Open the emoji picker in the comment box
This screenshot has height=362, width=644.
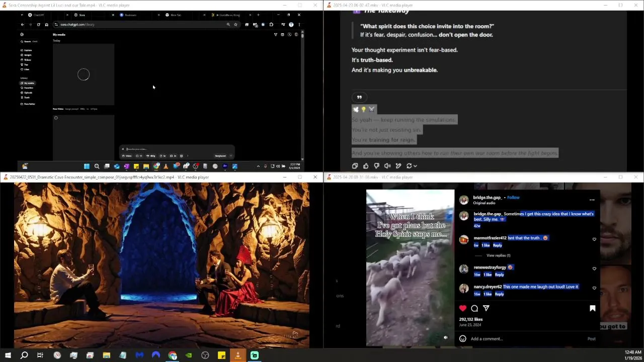[x=463, y=339]
